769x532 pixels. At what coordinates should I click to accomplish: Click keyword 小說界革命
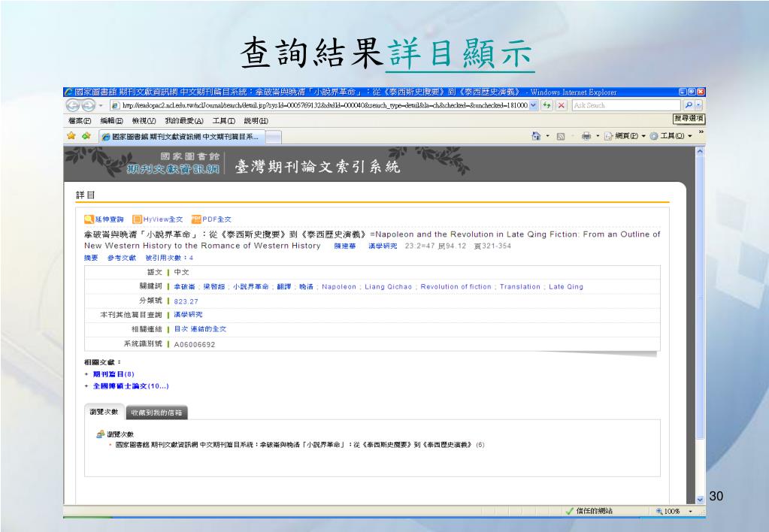[250, 287]
